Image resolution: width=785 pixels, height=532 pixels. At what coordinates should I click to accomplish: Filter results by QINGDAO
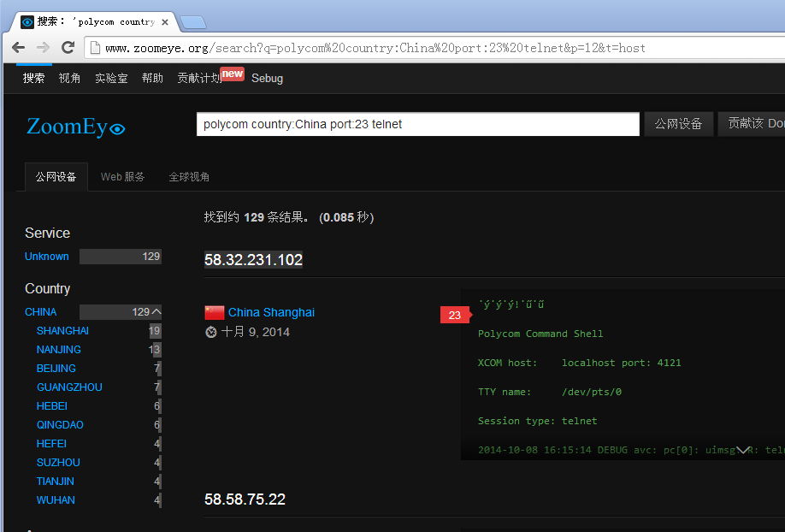pyautogui.click(x=60, y=425)
